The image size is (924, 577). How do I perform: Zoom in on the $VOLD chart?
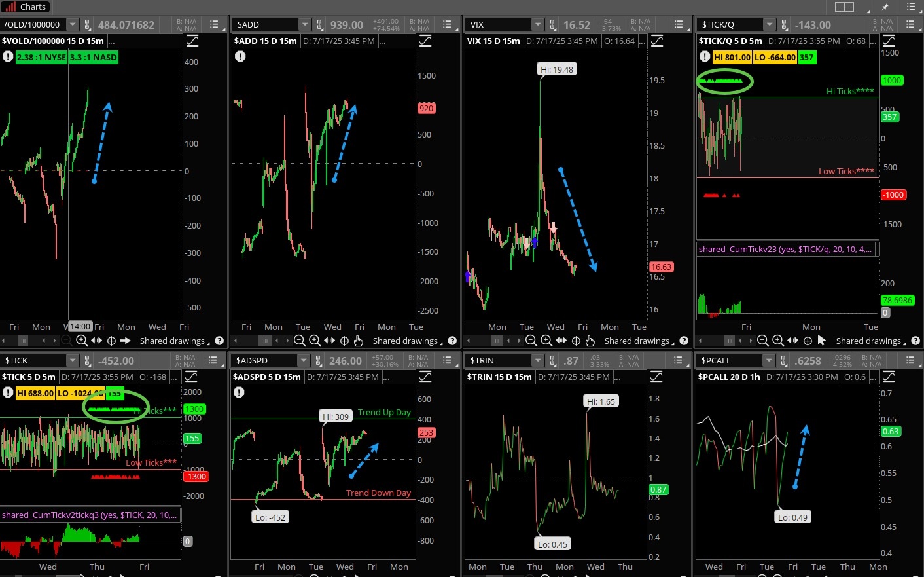pyautogui.click(x=82, y=341)
